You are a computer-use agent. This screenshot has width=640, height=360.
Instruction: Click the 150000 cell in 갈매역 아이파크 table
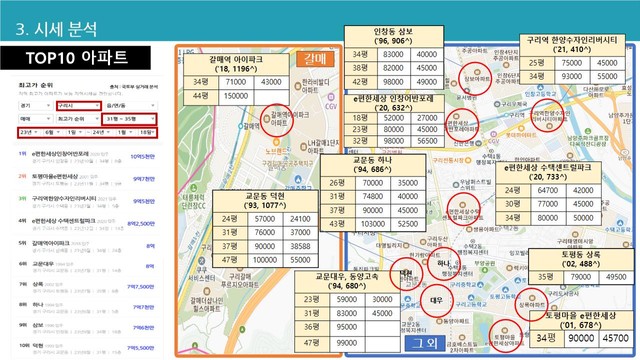click(236, 96)
